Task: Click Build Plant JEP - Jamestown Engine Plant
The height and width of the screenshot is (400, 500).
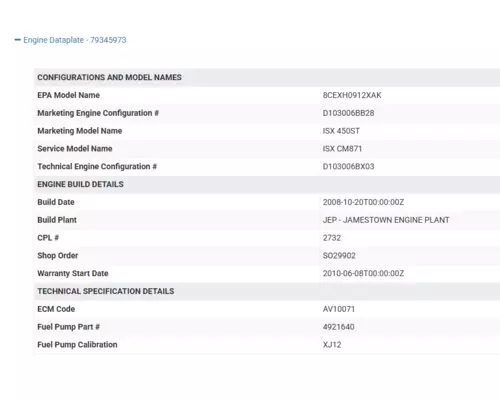Action: point(386,220)
